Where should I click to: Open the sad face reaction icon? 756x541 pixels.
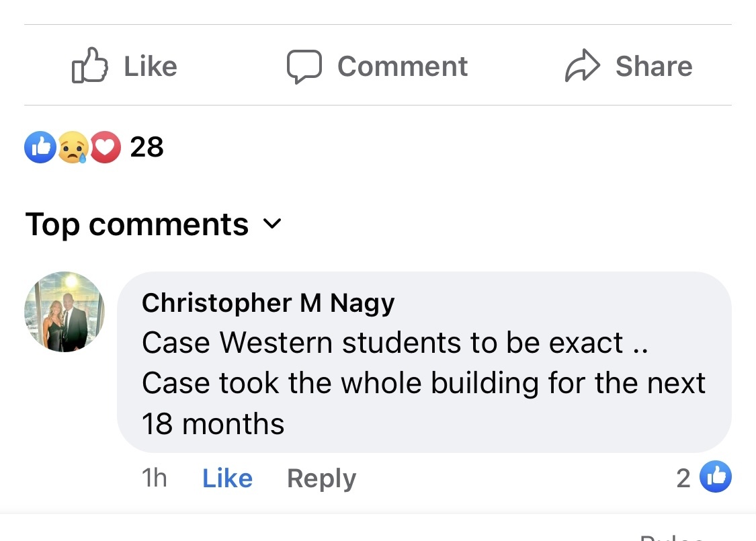73,147
